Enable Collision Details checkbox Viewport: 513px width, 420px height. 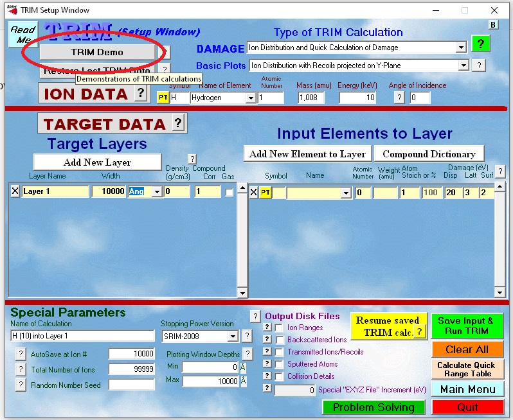(279, 376)
